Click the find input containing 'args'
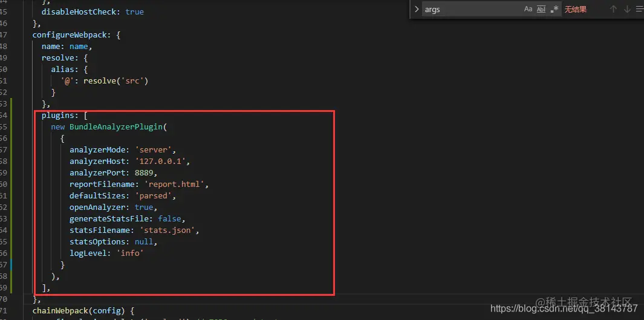Viewport: 644px width, 320px height. point(472,9)
